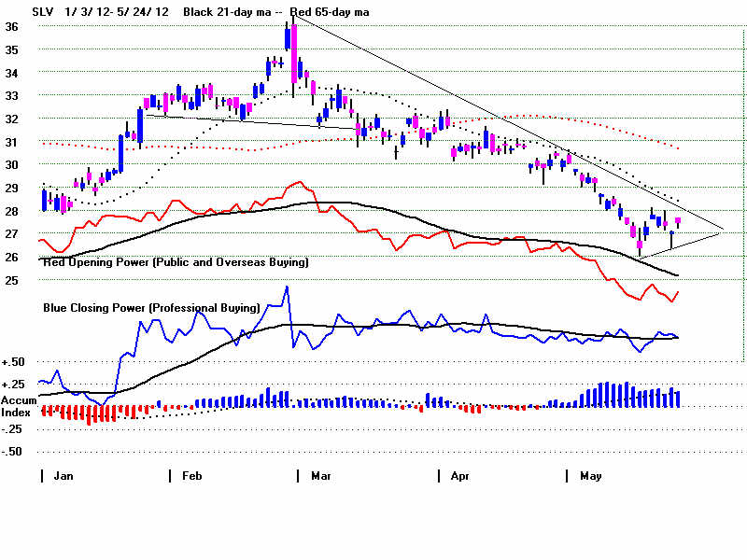Click the highest spike of the blue Closing Power line
Screen dimensions: 747x560
coord(287,287)
